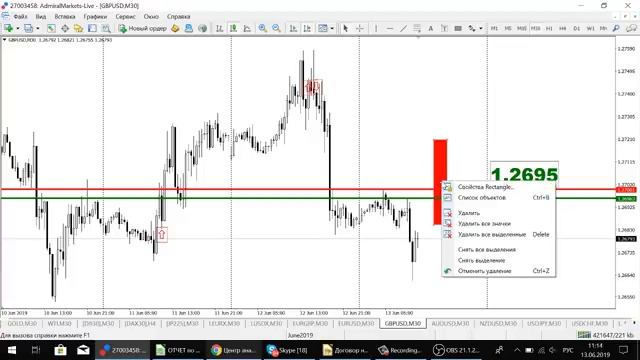This screenshot has height=360, width=640.
Task: Select the cursor arrow tool
Action: tap(346, 28)
